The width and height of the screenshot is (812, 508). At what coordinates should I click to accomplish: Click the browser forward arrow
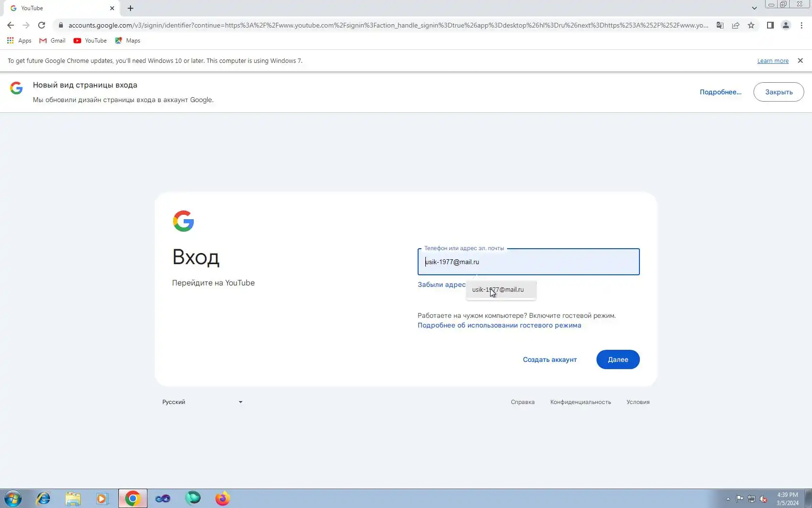(26, 25)
